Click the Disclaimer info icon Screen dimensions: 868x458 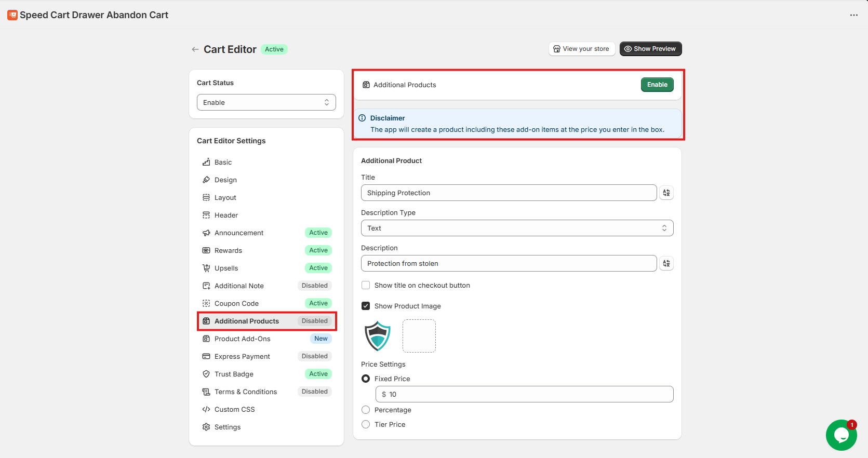pyautogui.click(x=362, y=118)
